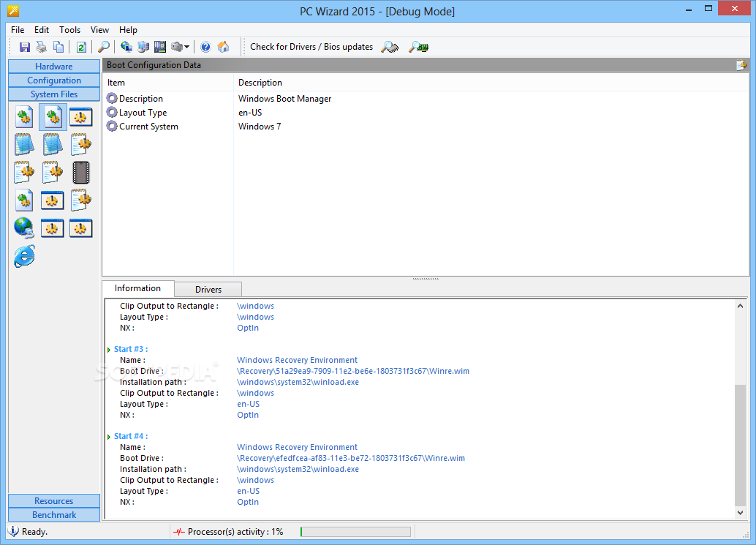Click the black chip icon in System Files

tap(81, 173)
